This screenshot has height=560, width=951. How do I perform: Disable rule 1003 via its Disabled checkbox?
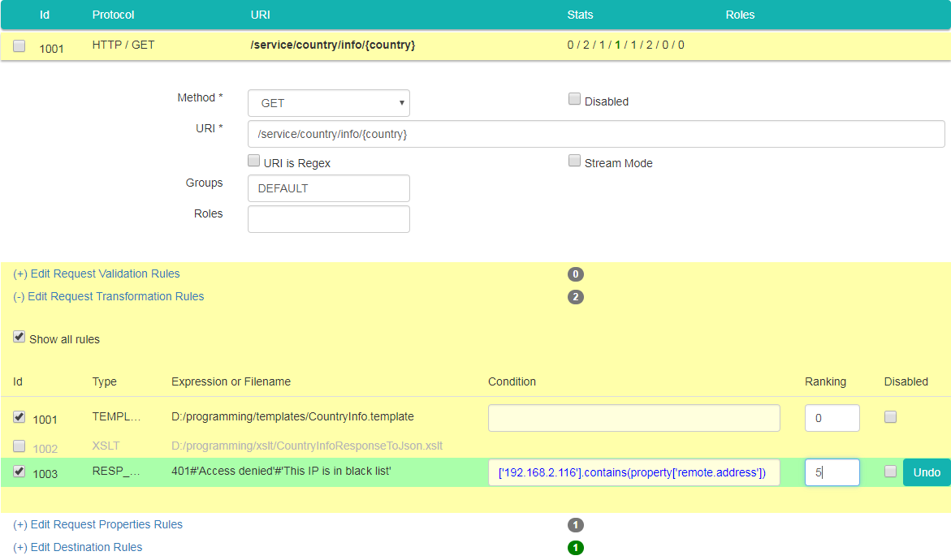click(890, 472)
